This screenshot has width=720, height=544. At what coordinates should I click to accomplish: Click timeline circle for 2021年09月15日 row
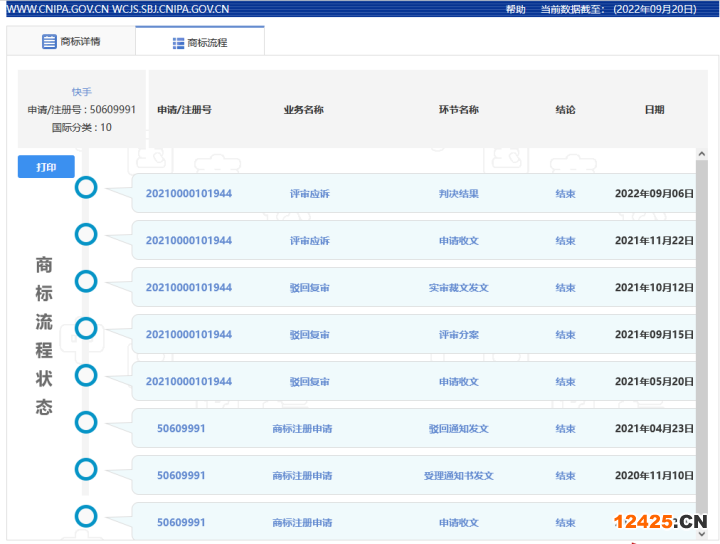(86, 328)
